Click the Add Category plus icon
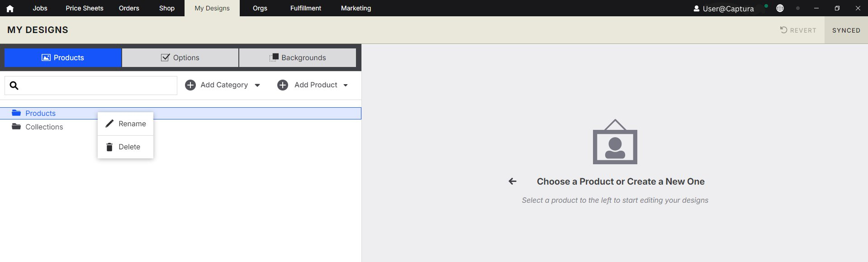The height and width of the screenshot is (262, 868). click(190, 85)
